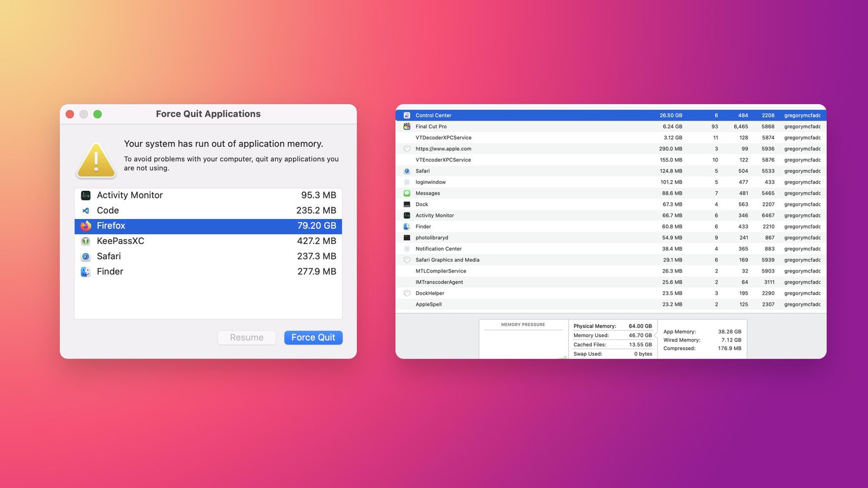
Task: Click the loginwindow process icon
Action: tap(407, 182)
